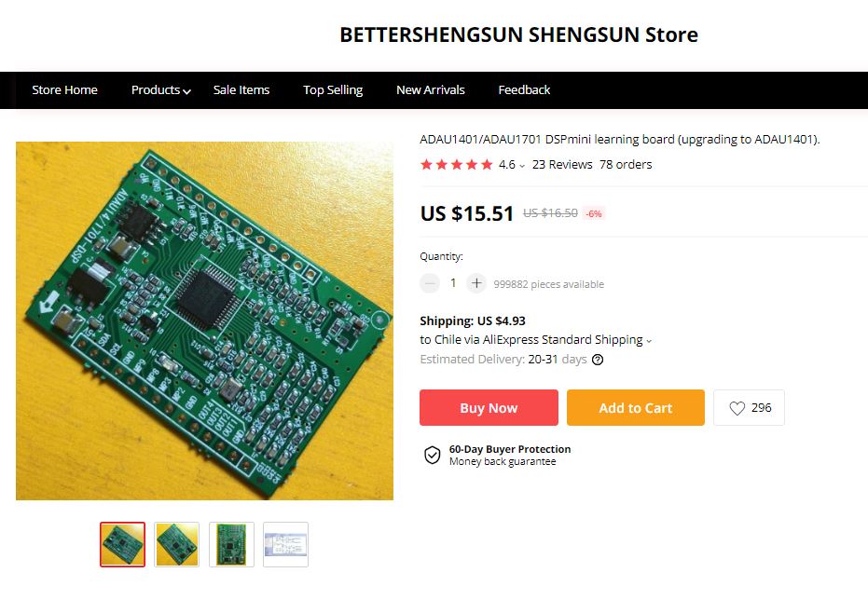This screenshot has width=868, height=600.
Task: Expand the AliExpress Standard Shipping options
Action: coord(649,341)
